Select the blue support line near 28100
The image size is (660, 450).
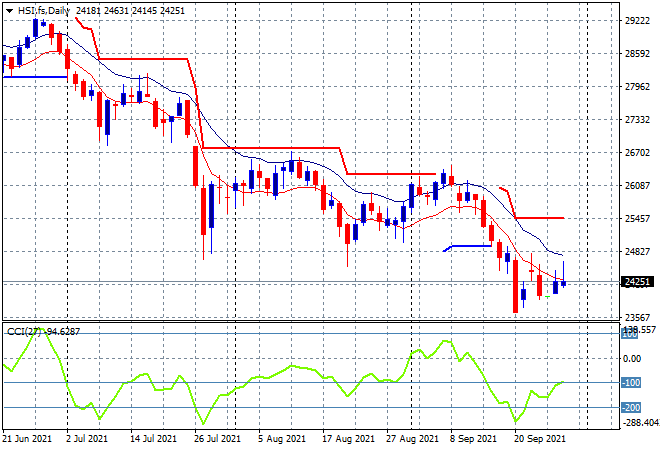35,77
